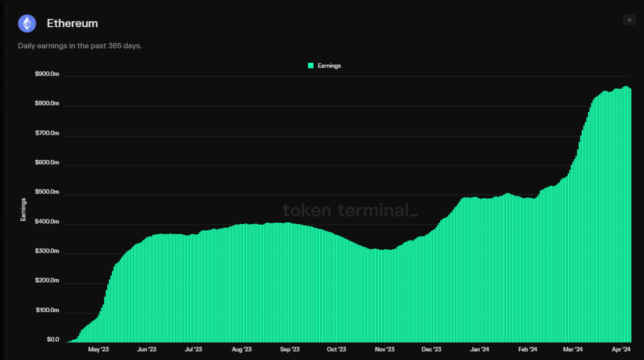The height and width of the screenshot is (360, 644).
Task: Select the Jan '24 x-axis label
Action: point(480,349)
